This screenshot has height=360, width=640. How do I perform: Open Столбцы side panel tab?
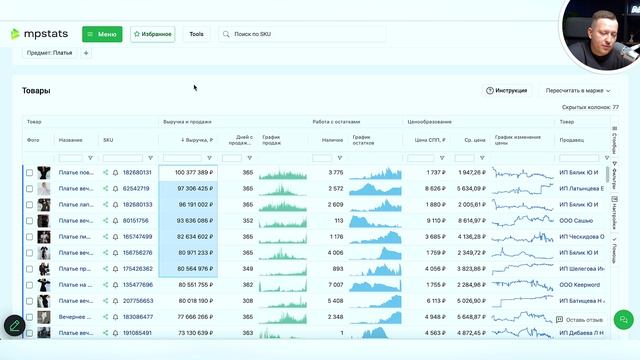point(615,140)
